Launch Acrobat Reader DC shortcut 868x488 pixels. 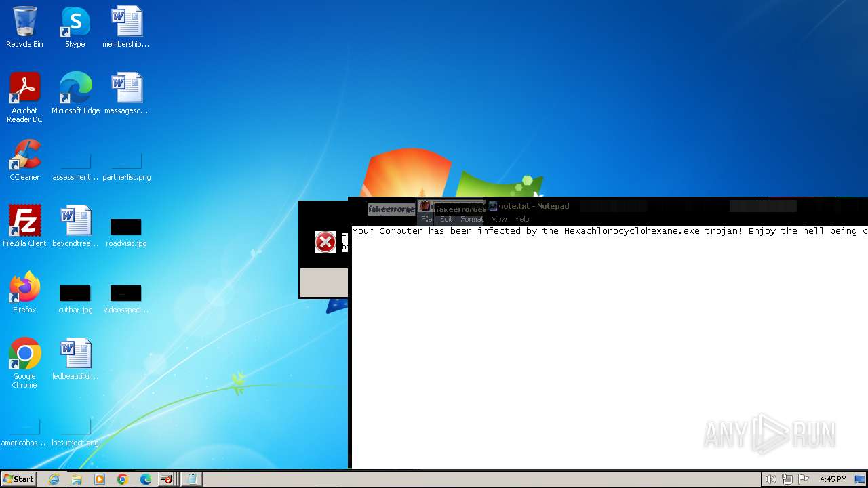24,98
